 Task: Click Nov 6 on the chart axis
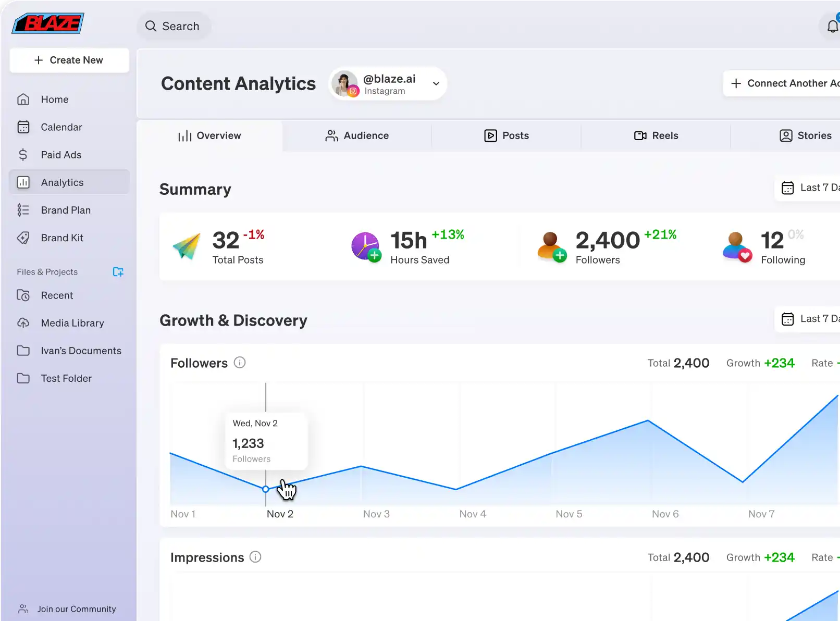pos(665,514)
